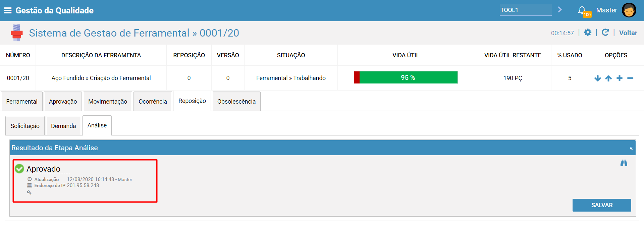Viewport: 644px width, 227px height.
Task: Click the 0001/20 number cell
Action: tap(18, 78)
